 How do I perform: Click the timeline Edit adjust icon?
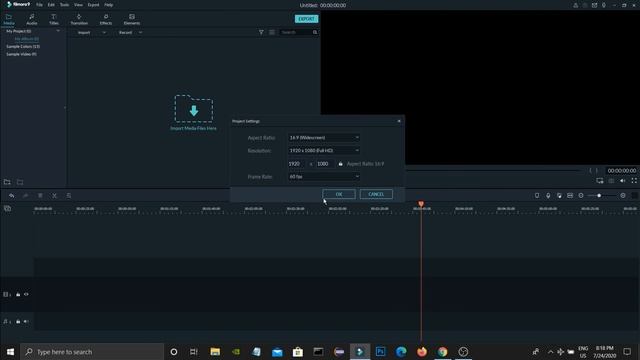coord(69,196)
